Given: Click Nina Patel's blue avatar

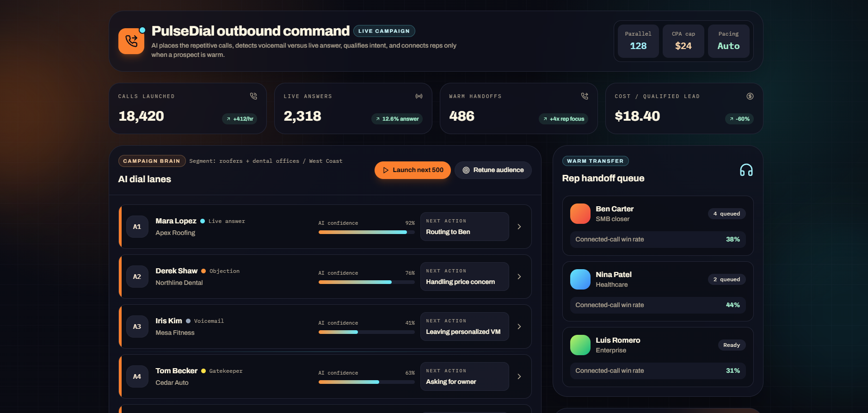Looking at the screenshot, I should pyautogui.click(x=580, y=279).
